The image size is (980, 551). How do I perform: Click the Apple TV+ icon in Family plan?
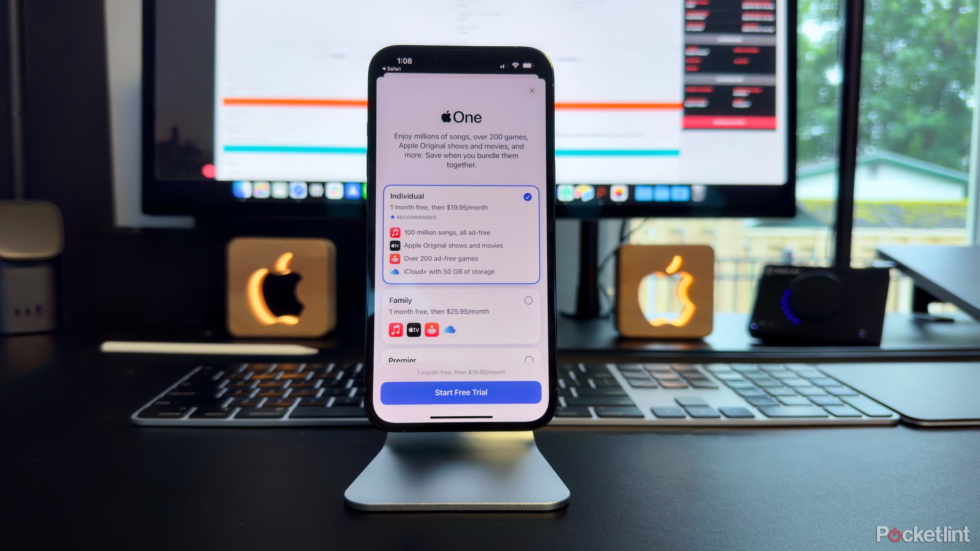point(413,330)
